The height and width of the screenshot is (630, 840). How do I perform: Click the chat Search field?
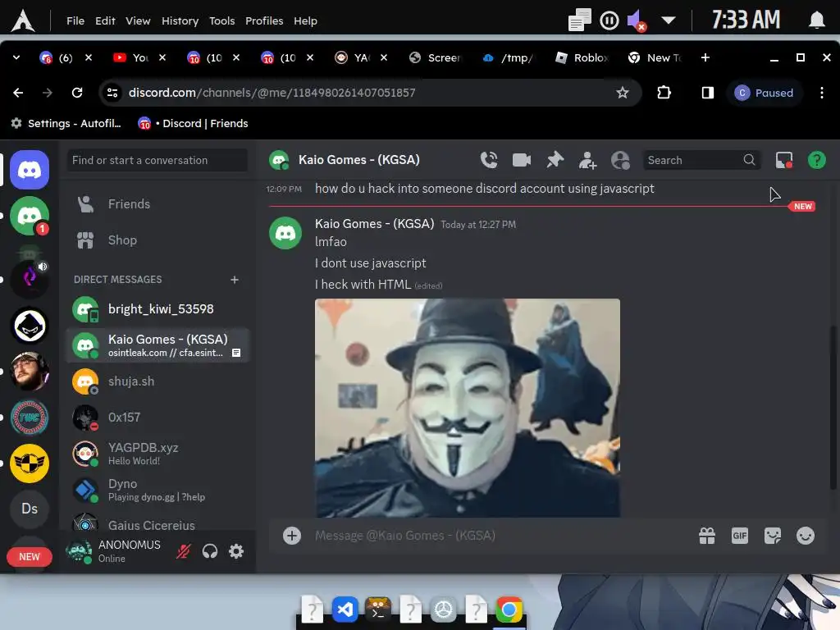pyautogui.click(x=701, y=160)
